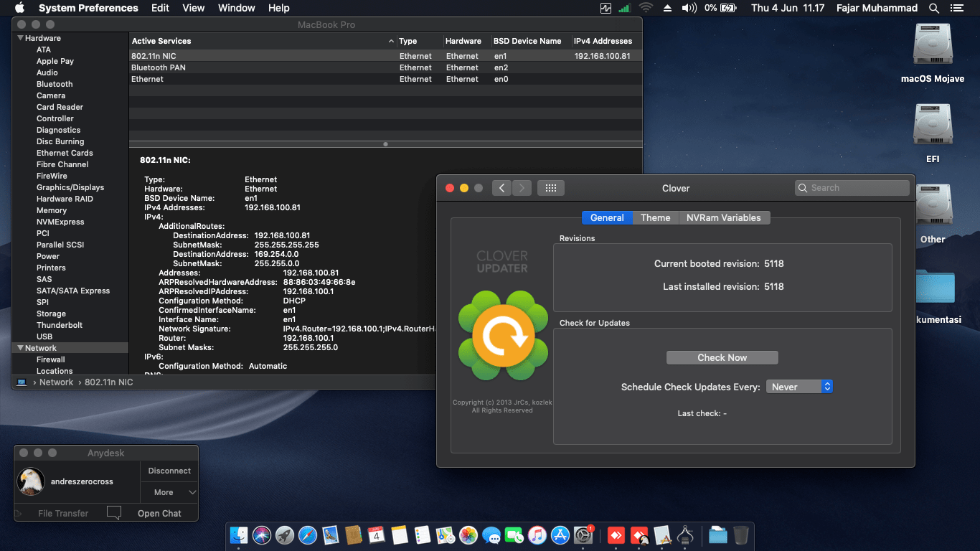980x551 pixels.
Task: Click Disconnect in the Anydesk window
Action: point(169,471)
